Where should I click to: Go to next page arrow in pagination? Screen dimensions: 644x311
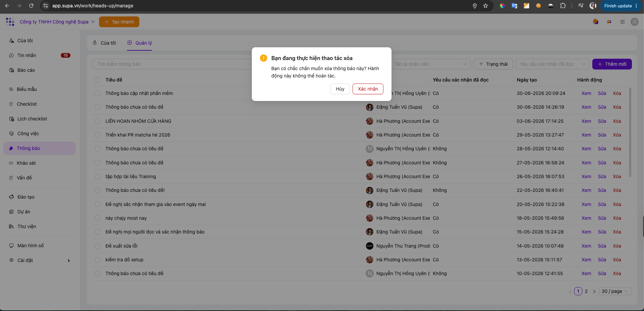point(594,291)
